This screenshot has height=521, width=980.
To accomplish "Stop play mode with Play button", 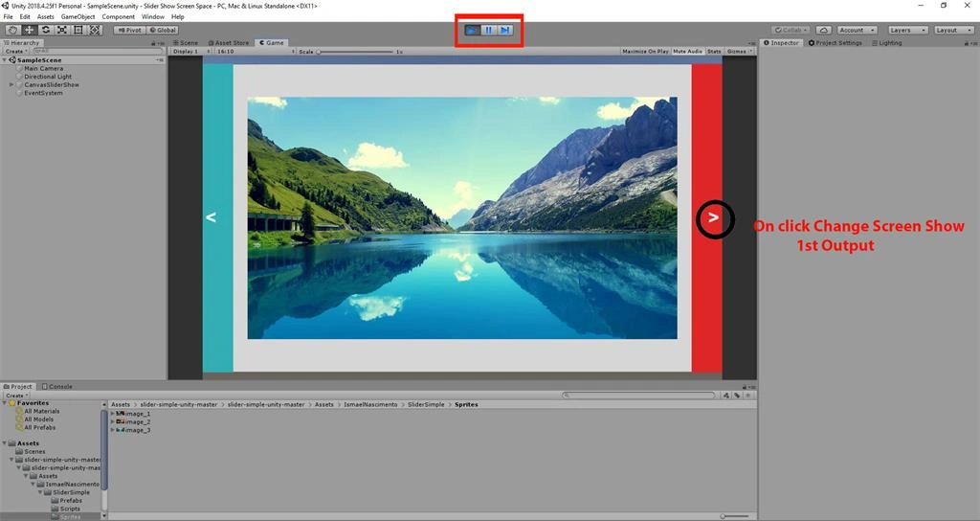I will click(x=473, y=30).
